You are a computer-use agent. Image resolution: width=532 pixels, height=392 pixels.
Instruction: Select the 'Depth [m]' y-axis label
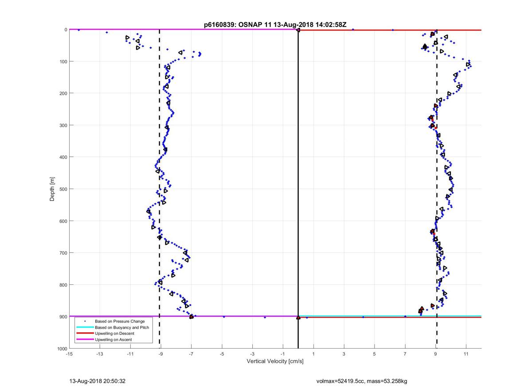click(x=52, y=189)
